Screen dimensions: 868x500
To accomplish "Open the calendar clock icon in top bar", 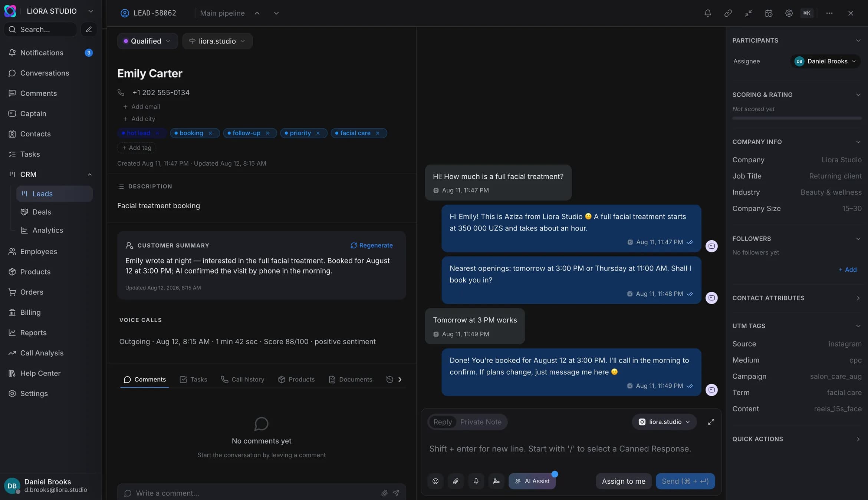I will [769, 13].
